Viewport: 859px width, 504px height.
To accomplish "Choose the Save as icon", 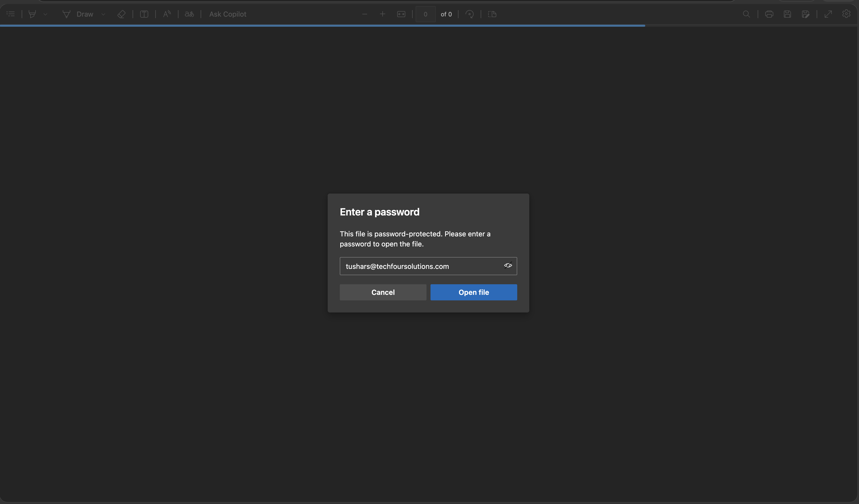I will click(806, 14).
